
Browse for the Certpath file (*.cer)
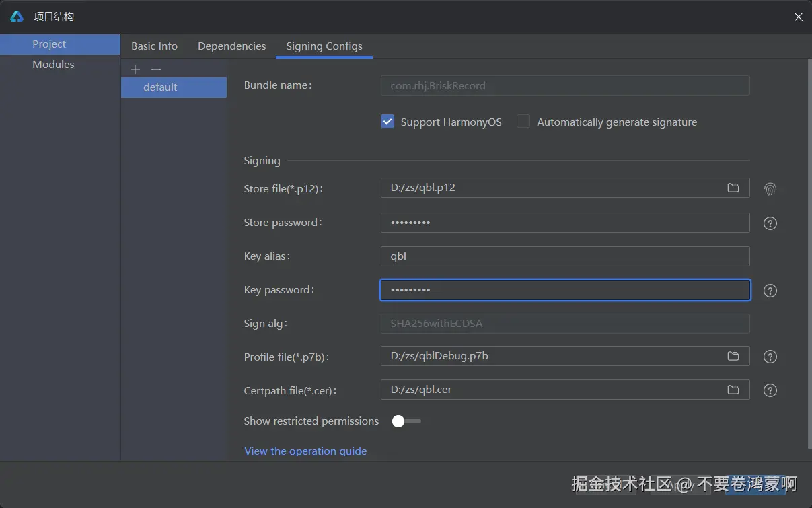[x=733, y=390]
